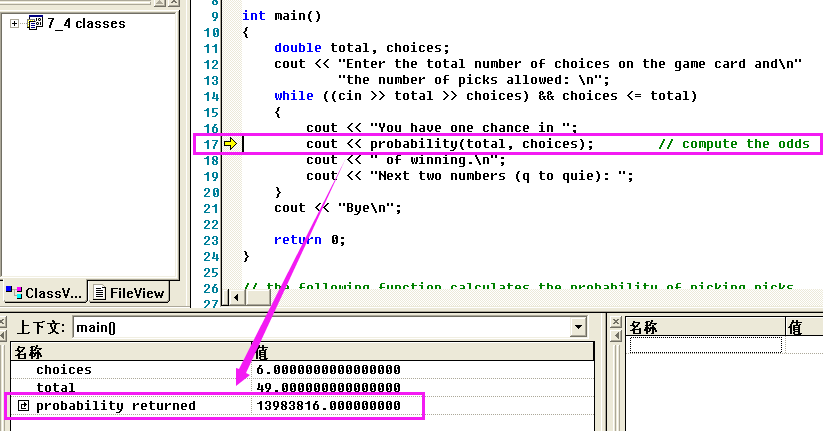Click the 值 header in the variables panel
Image resolution: width=823 pixels, height=431 pixels.
[x=423, y=352]
